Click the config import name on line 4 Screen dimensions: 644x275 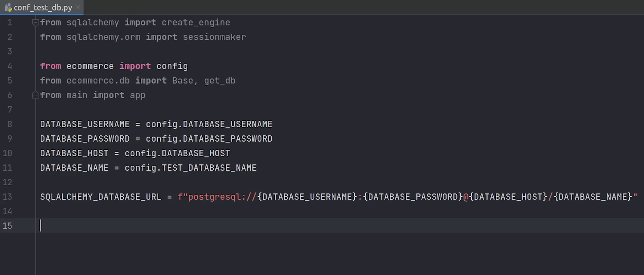[x=172, y=66]
